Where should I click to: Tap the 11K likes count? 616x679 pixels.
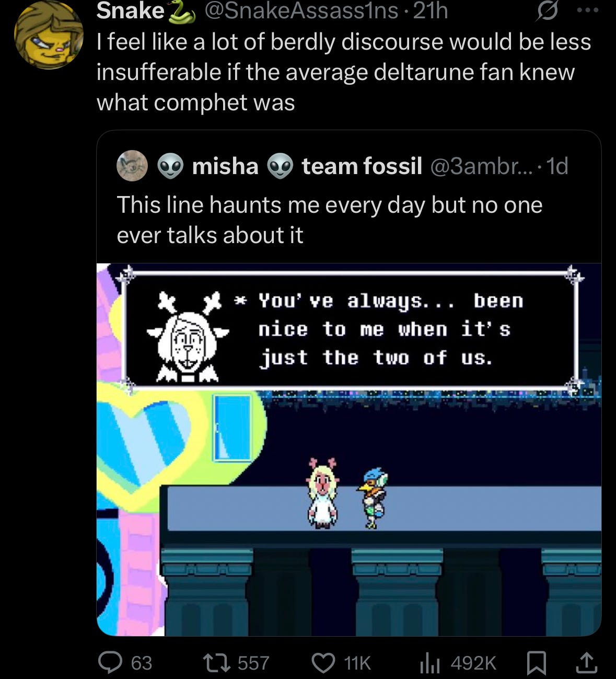[x=357, y=663]
